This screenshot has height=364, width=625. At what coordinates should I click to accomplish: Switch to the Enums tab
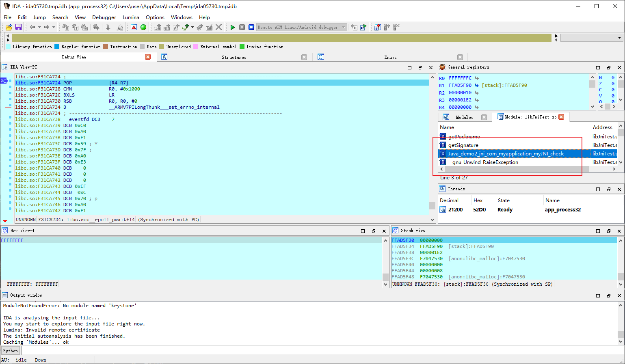pos(390,57)
